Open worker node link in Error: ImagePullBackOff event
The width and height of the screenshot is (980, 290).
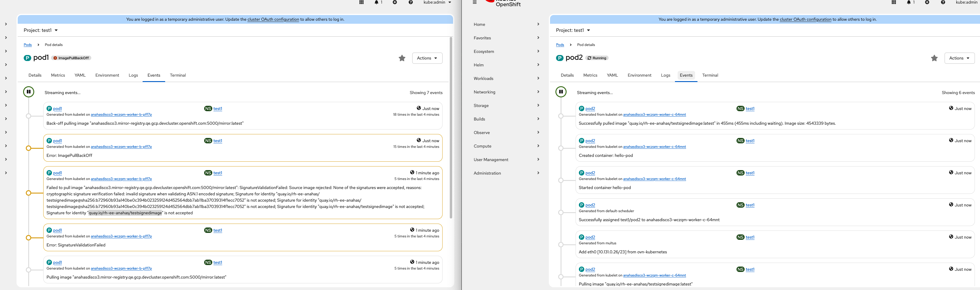[x=121, y=147]
